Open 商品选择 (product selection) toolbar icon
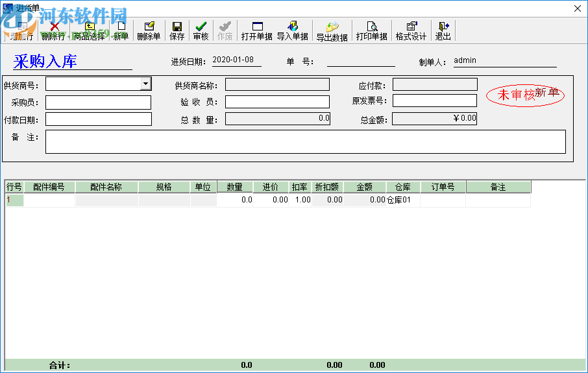 (x=90, y=27)
